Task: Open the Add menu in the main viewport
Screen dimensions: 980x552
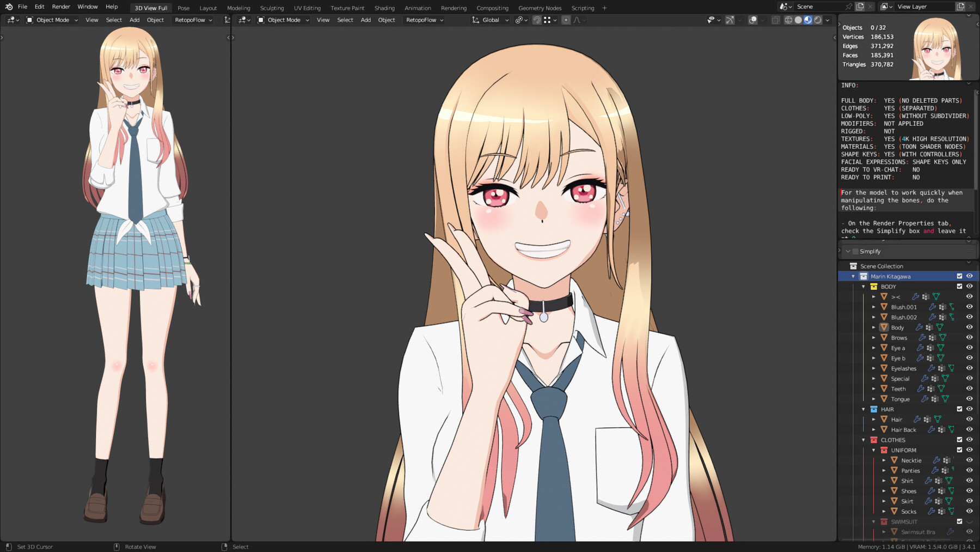Action: pyautogui.click(x=366, y=20)
